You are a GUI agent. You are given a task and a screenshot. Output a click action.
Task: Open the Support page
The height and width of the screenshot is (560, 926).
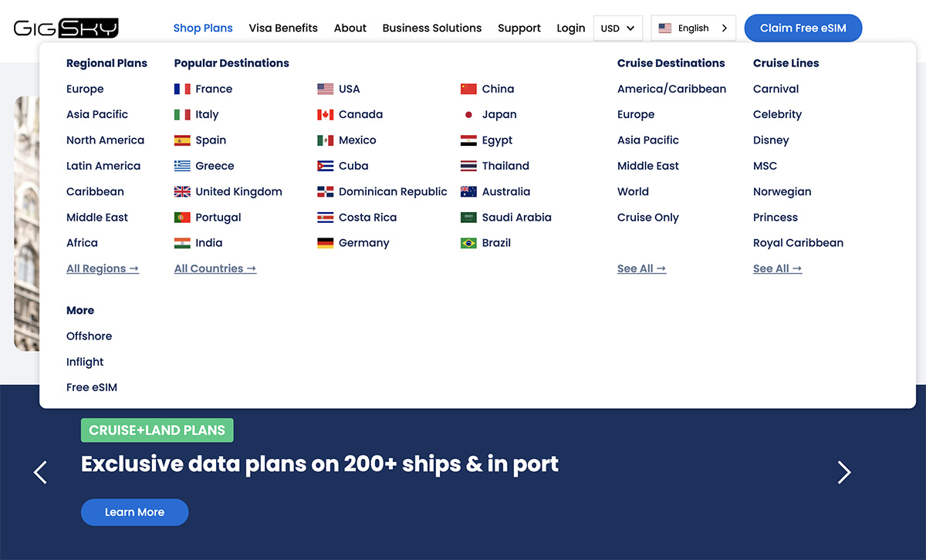[519, 28]
